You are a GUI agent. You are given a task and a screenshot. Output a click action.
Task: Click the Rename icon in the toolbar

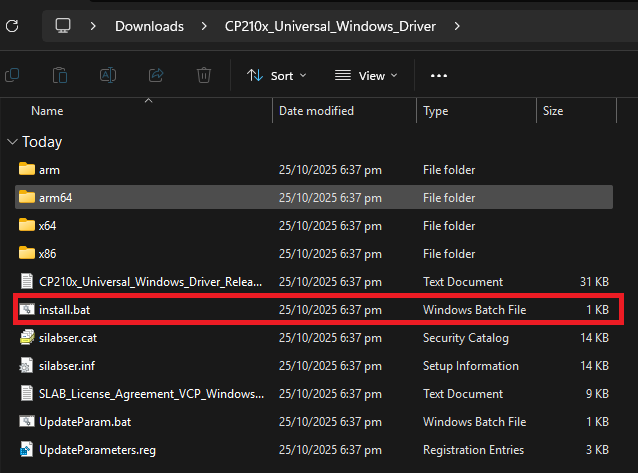(108, 75)
